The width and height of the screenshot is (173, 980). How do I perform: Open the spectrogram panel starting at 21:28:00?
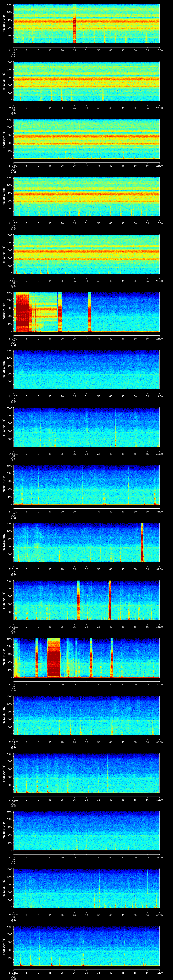86,369
